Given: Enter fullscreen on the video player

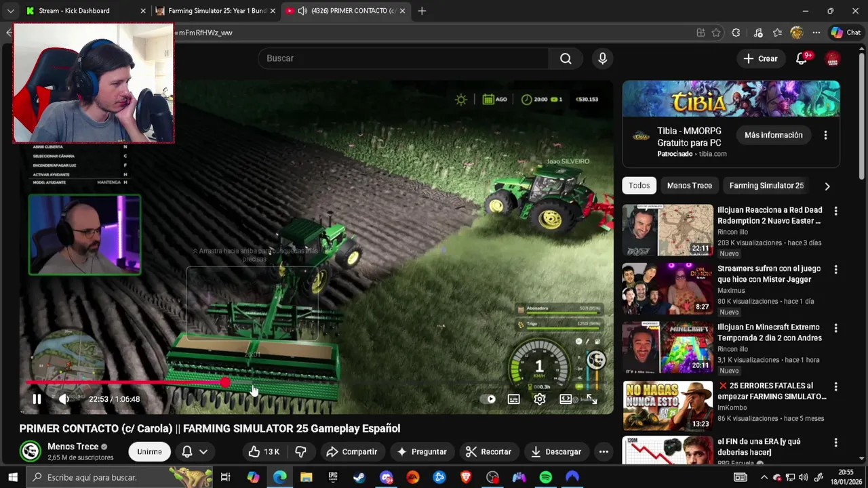Looking at the screenshot, I should point(591,399).
